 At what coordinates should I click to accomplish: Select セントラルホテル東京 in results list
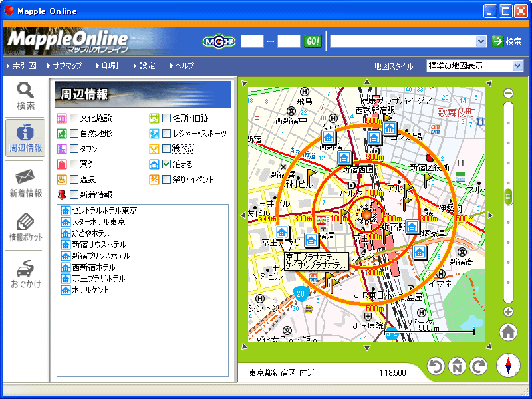(99, 211)
